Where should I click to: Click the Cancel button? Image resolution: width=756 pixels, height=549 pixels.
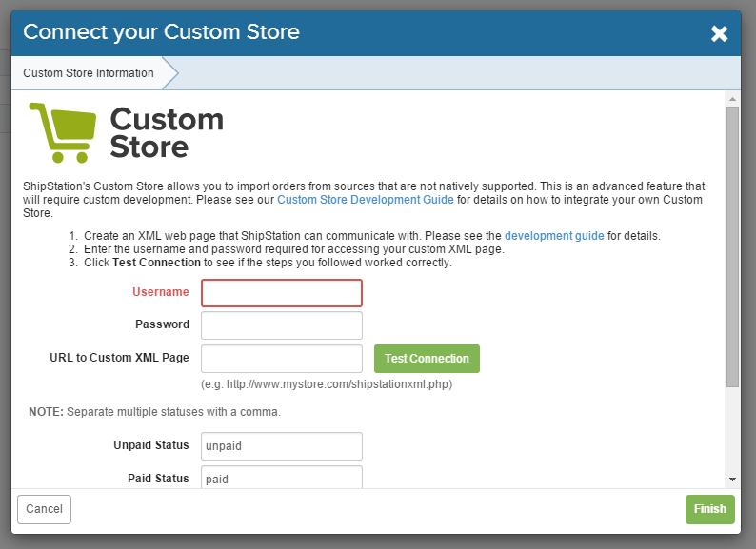[45, 509]
